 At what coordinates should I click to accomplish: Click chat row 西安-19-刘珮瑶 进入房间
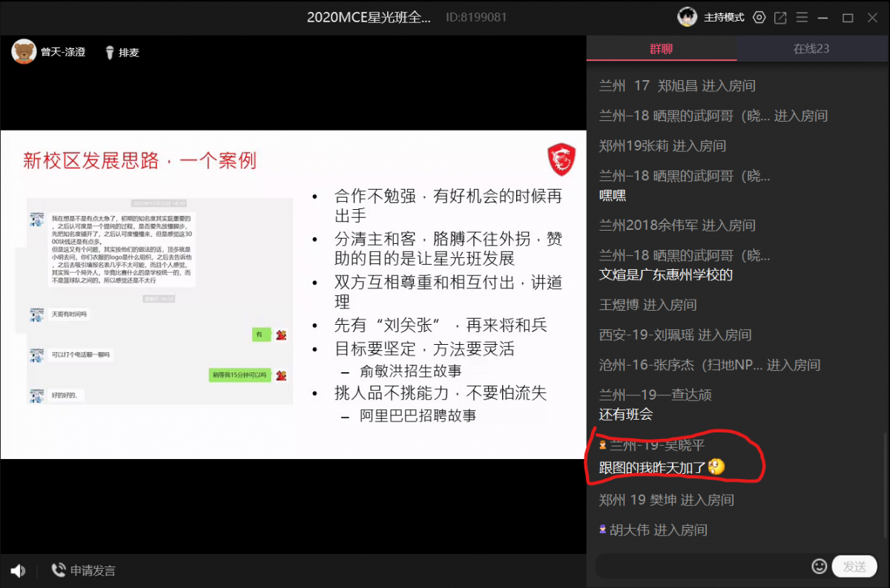point(675,335)
